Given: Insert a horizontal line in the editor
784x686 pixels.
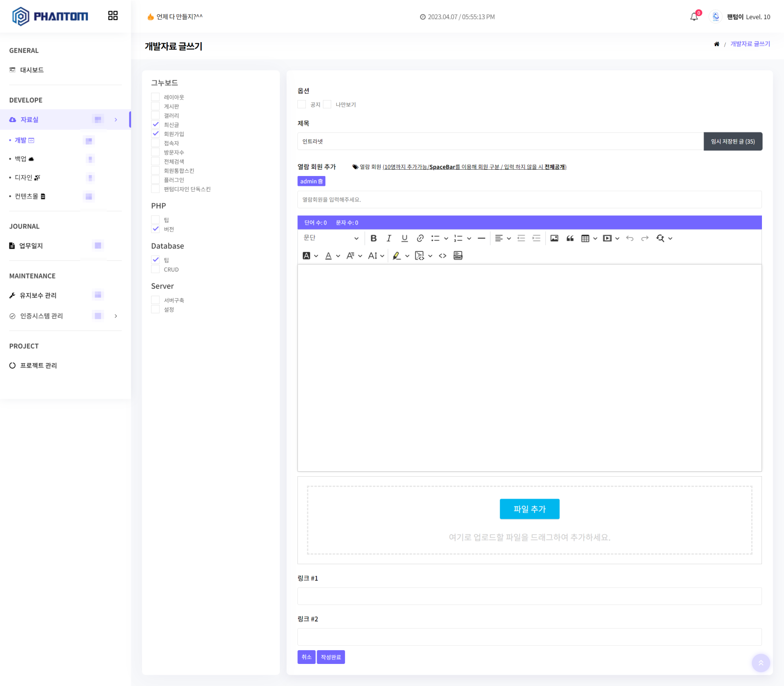Looking at the screenshot, I should (481, 238).
